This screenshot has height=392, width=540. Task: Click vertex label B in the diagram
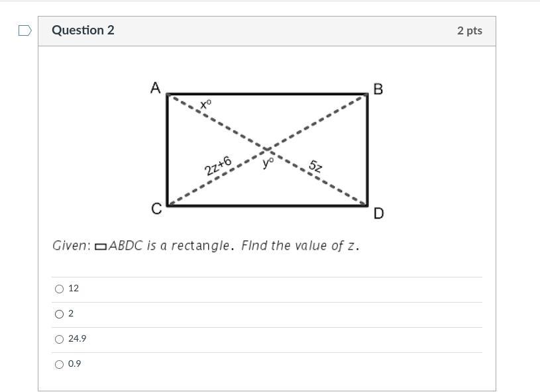click(x=378, y=89)
